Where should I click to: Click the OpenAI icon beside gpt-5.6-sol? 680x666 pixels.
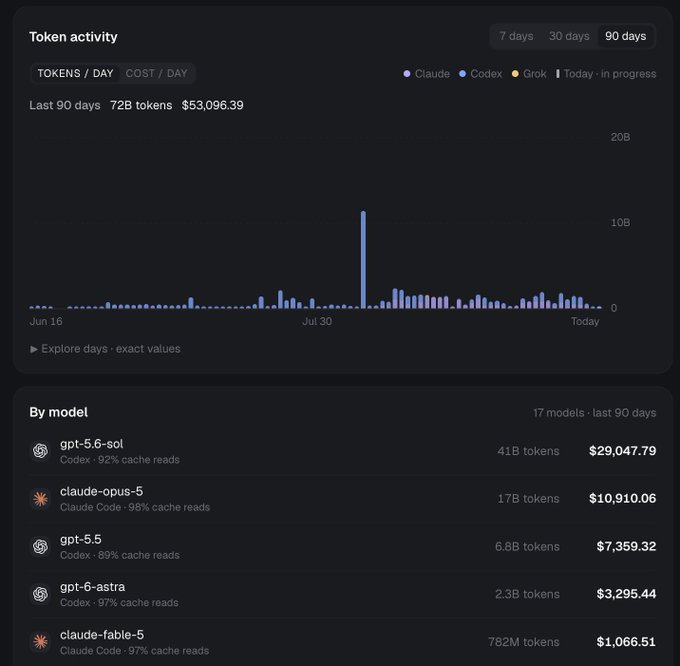pyautogui.click(x=41, y=451)
